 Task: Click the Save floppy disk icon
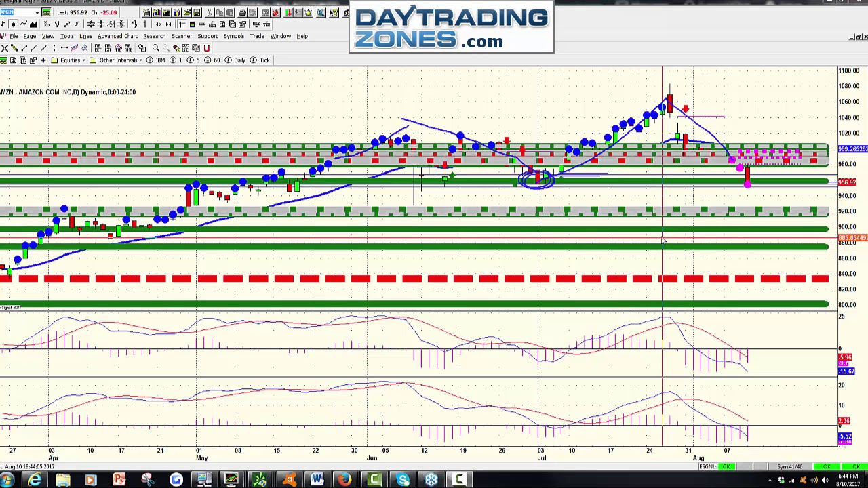pyautogui.click(x=197, y=12)
